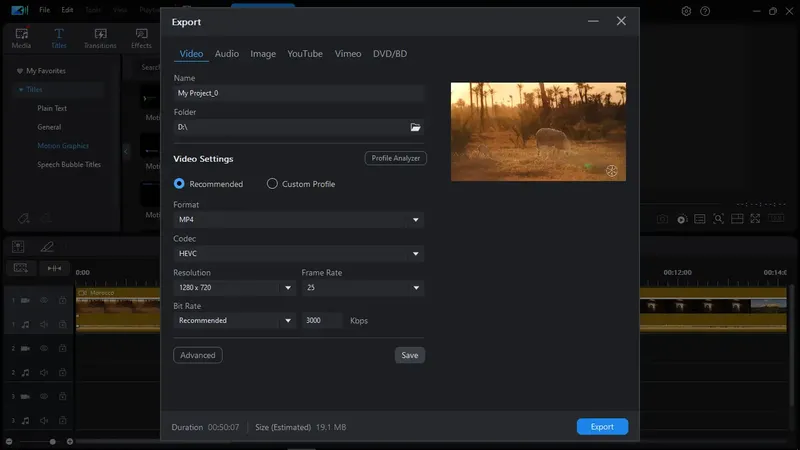Switch to the Audio tab
The image size is (800, 450).
[227, 54]
